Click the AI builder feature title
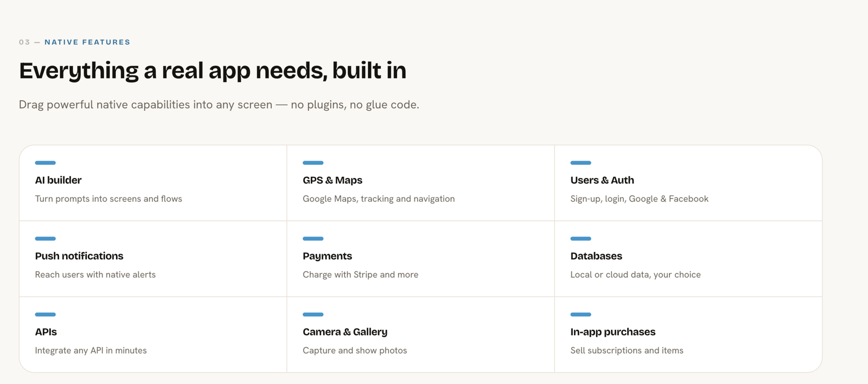This screenshot has height=384, width=868. pyautogui.click(x=58, y=180)
